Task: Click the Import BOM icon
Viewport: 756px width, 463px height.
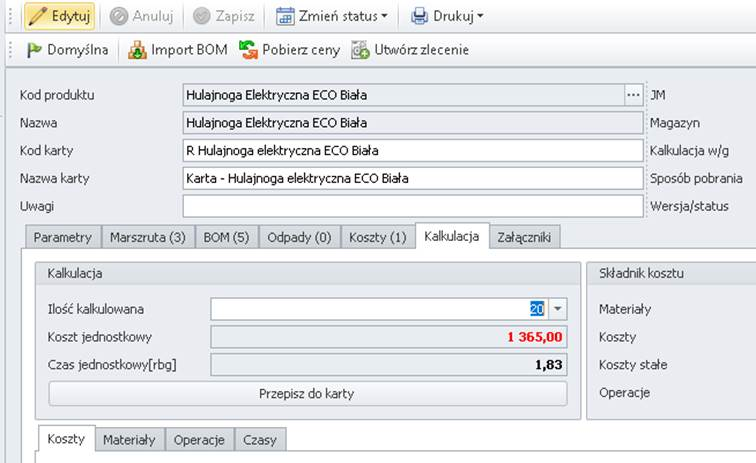Action: pyautogui.click(x=137, y=49)
